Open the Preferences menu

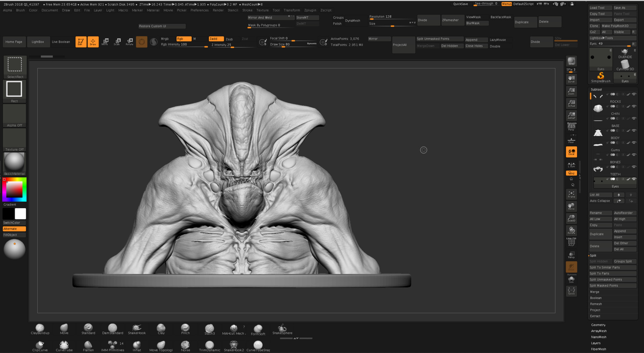(x=199, y=10)
